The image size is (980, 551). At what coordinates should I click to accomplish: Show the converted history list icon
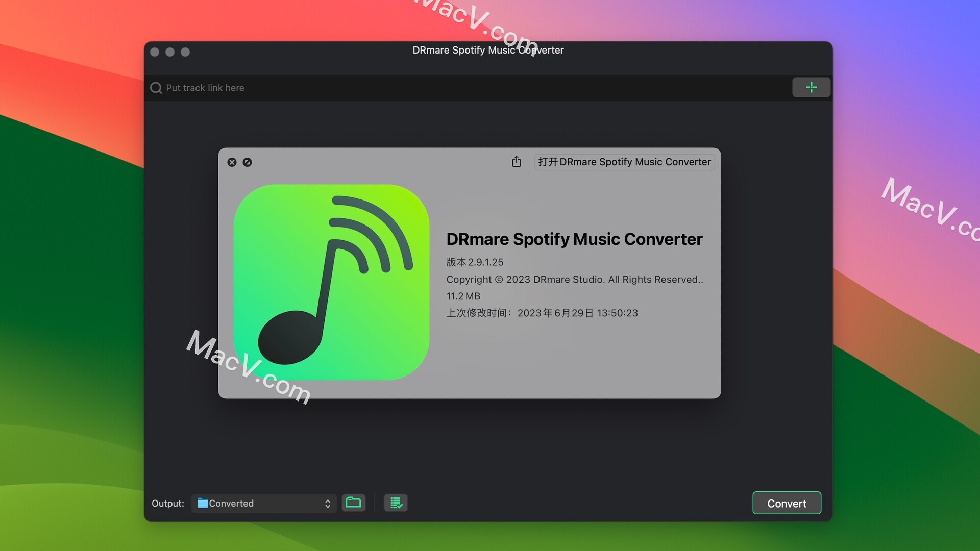(396, 503)
